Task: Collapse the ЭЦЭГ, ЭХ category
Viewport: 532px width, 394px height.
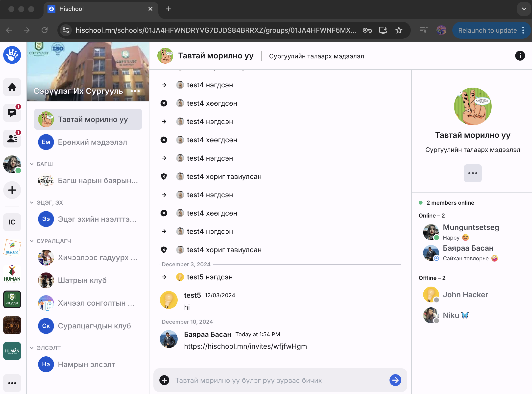Action: click(32, 202)
